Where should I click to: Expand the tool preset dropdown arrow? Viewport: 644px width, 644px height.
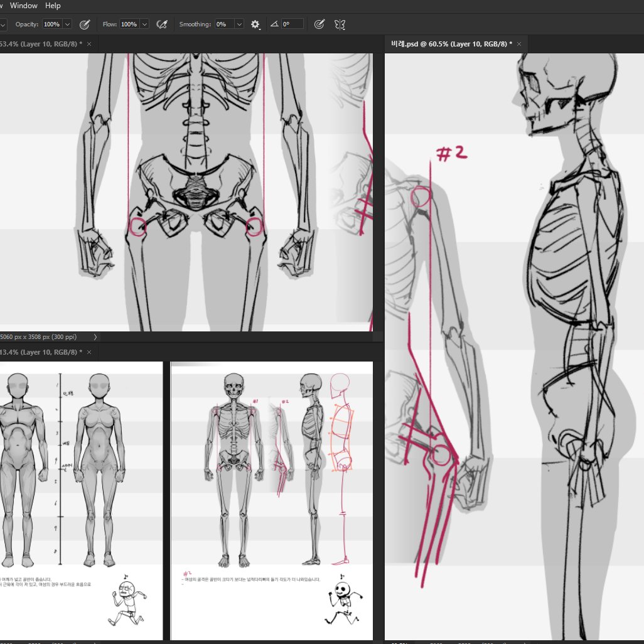pyautogui.click(x=3, y=24)
